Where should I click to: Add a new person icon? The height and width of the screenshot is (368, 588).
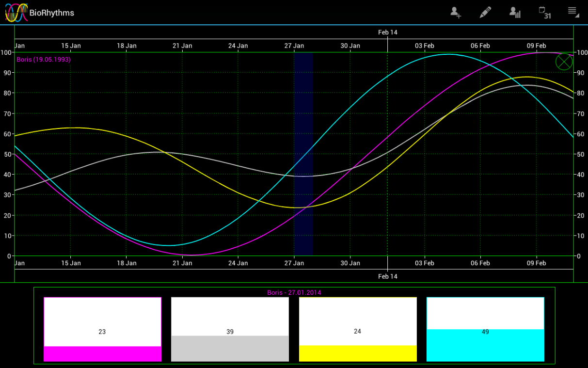pos(455,13)
